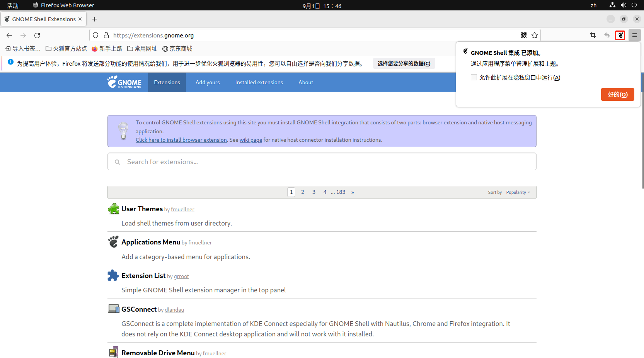Click the GNOME Extensions logo
Screen dimensions: 644x358
coord(124,82)
